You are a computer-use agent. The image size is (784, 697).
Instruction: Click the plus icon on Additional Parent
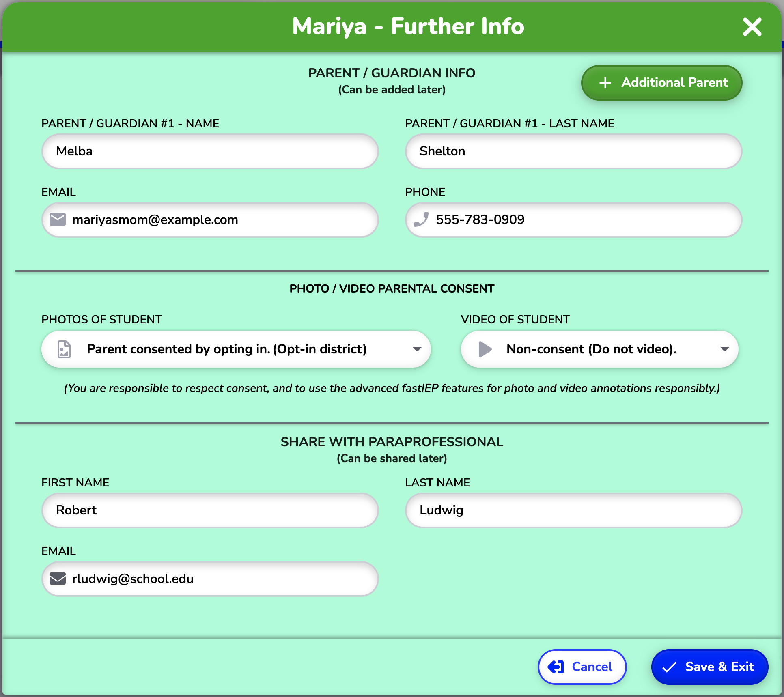(x=605, y=83)
